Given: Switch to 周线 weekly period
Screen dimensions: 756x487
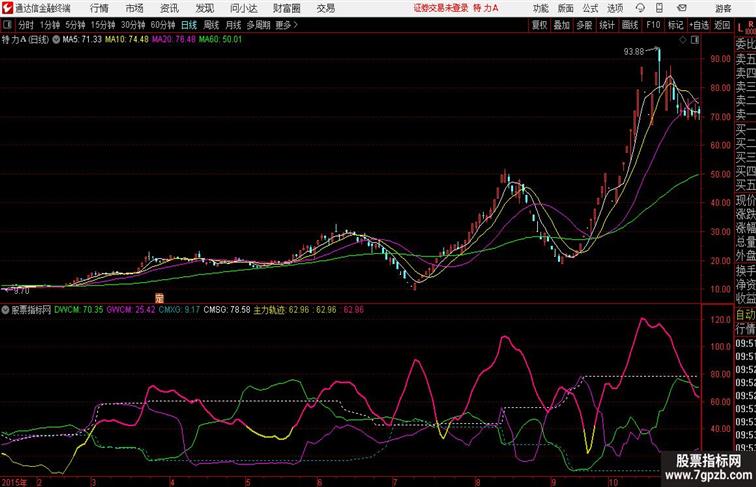Looking at the screenshot, I should 211,24.
